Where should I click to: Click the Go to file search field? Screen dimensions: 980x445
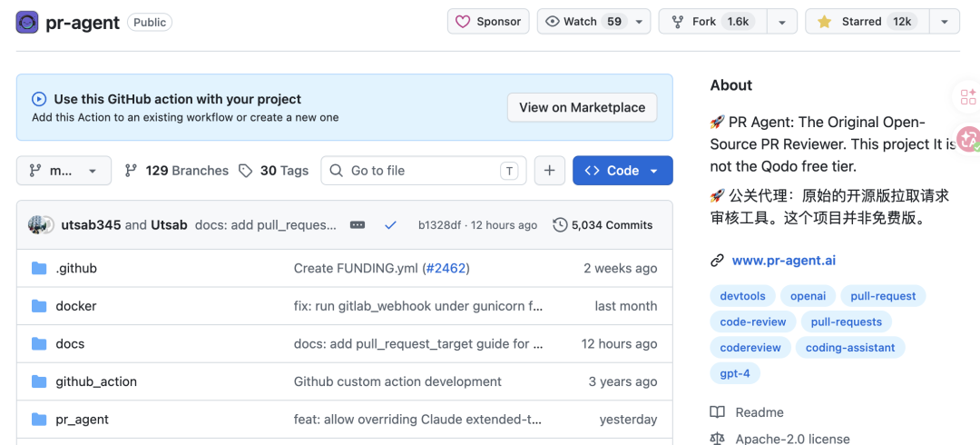424,171
